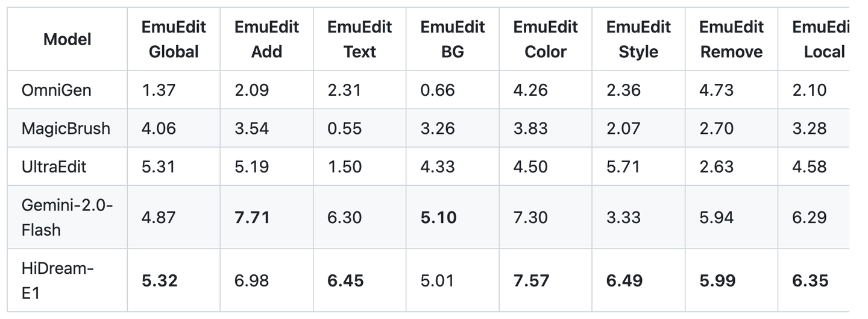Click HiDream-E1's bold 5.32 Global score

pyautogui.click(x=159, y=280)
